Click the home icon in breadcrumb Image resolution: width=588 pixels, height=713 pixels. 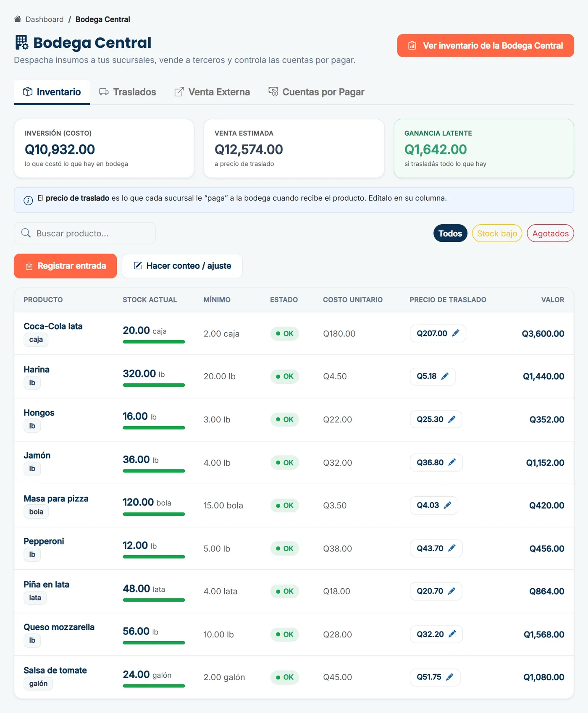tap(18, 19)
